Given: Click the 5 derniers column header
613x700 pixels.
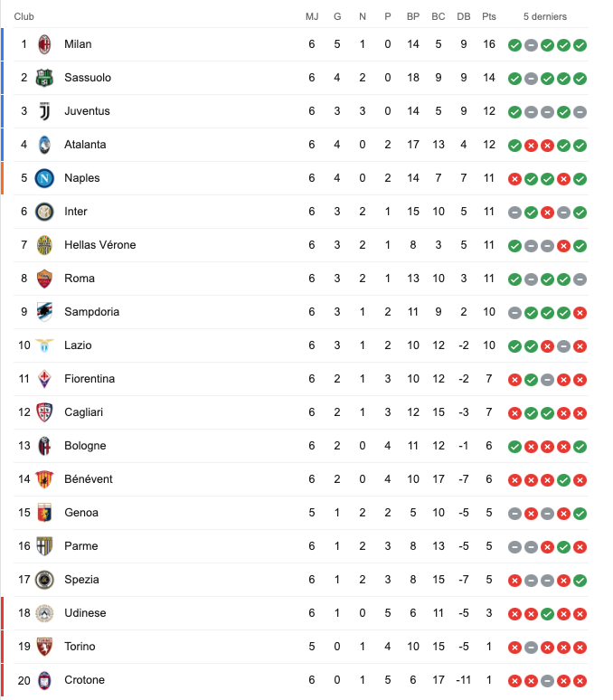Looking at the screenshot, I should click(x=545, y=16).
